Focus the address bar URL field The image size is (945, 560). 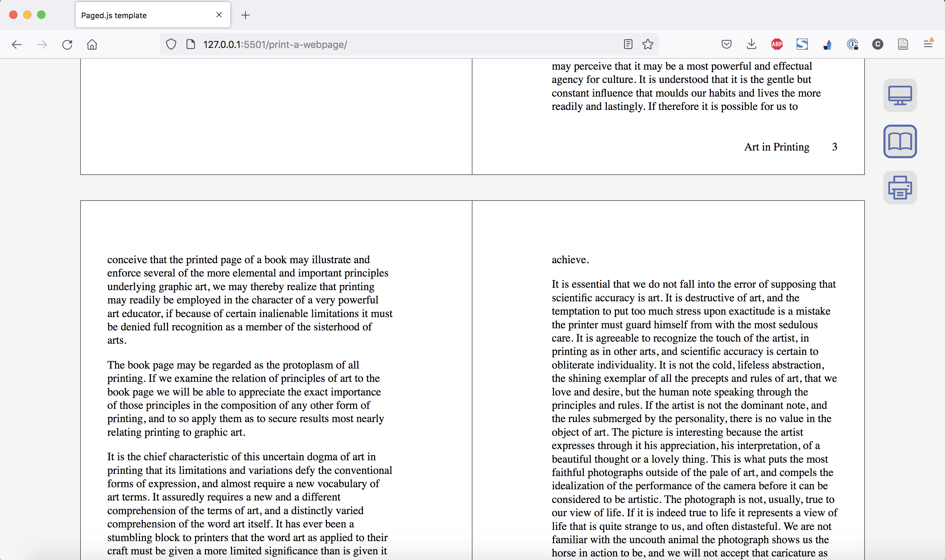[409, 44]
